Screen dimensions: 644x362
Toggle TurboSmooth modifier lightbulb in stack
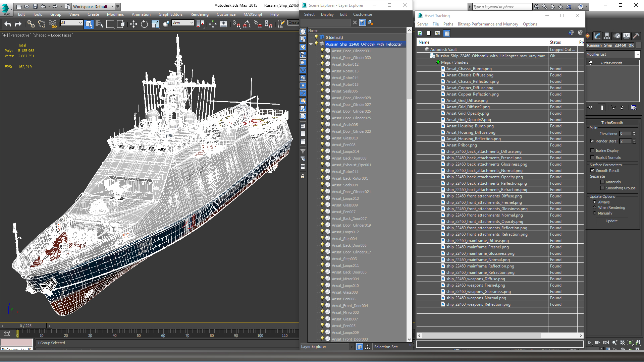tap(591, 63)
